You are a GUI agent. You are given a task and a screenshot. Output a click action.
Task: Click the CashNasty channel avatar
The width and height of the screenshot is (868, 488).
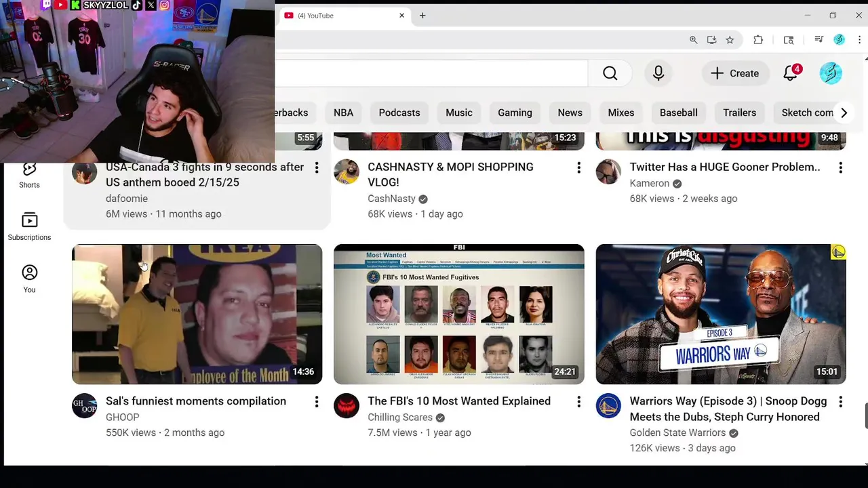point(347,172)
